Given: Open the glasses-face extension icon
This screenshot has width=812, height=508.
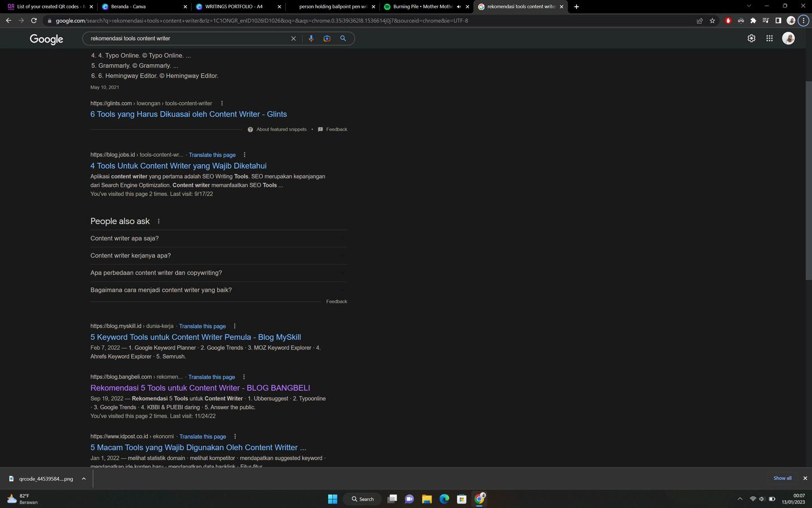Looking at the screenshot, I should (740, 20).
